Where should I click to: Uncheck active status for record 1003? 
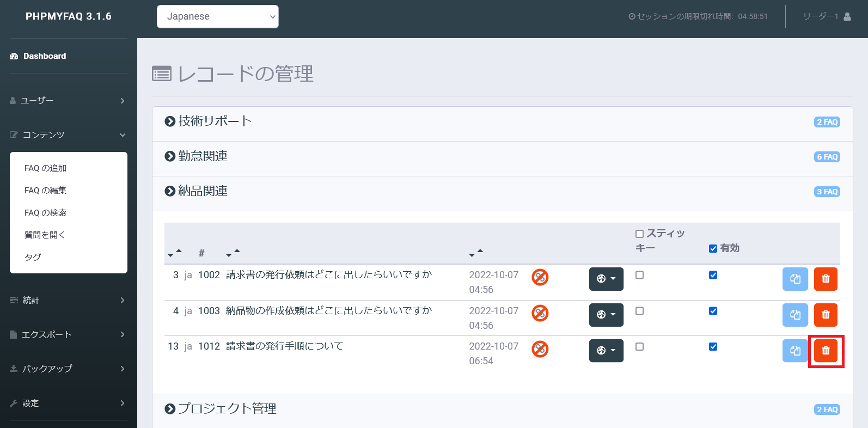[713, 311]
